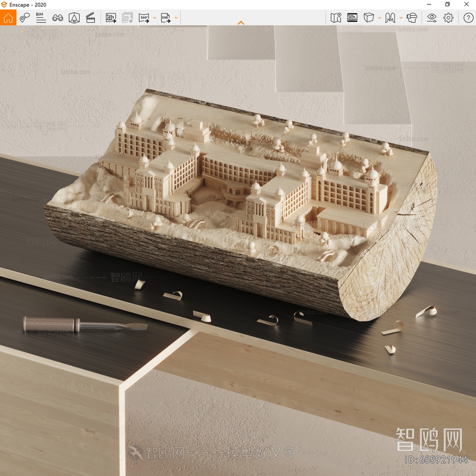Expand the Projection mode dropdown arrow
This screenshot has width=476, height=476.
coord(380,18)
